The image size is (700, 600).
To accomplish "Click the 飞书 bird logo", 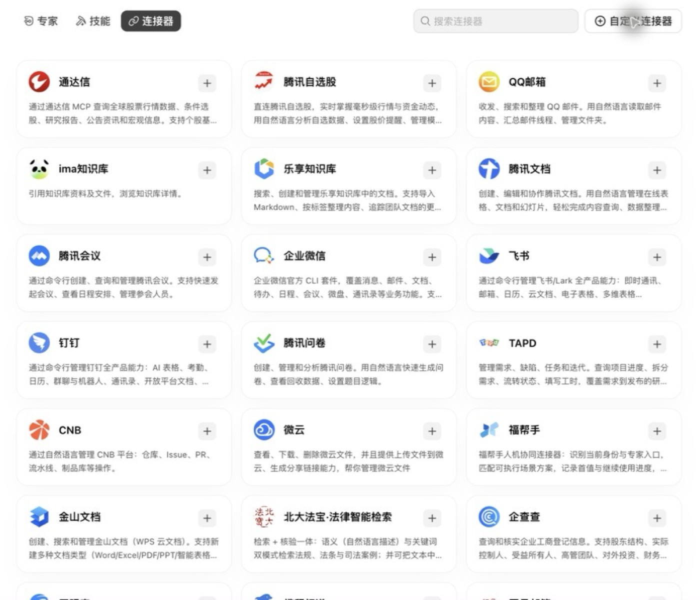I will (x=489, y=256).
